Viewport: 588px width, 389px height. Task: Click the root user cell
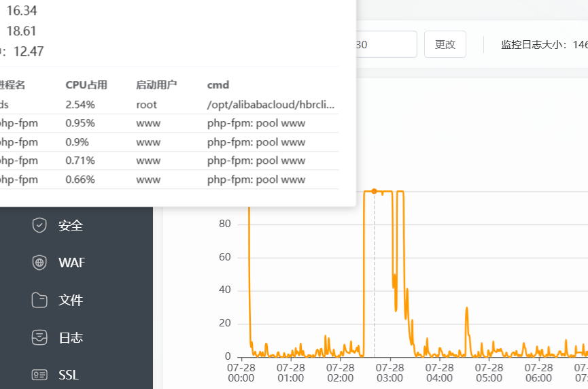(146, 105)
